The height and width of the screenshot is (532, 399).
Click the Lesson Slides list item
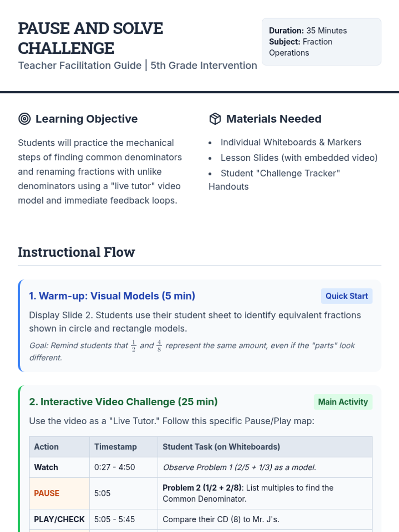tap(299, 158)
